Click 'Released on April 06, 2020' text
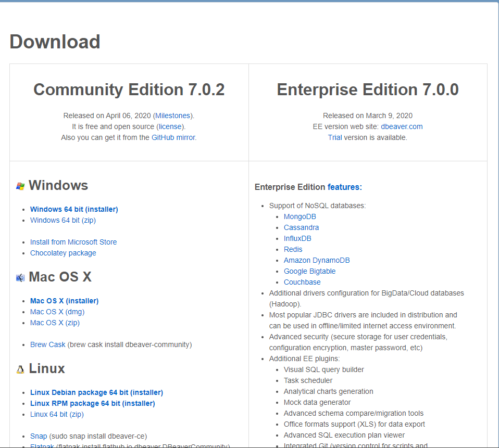 (107, 116)
